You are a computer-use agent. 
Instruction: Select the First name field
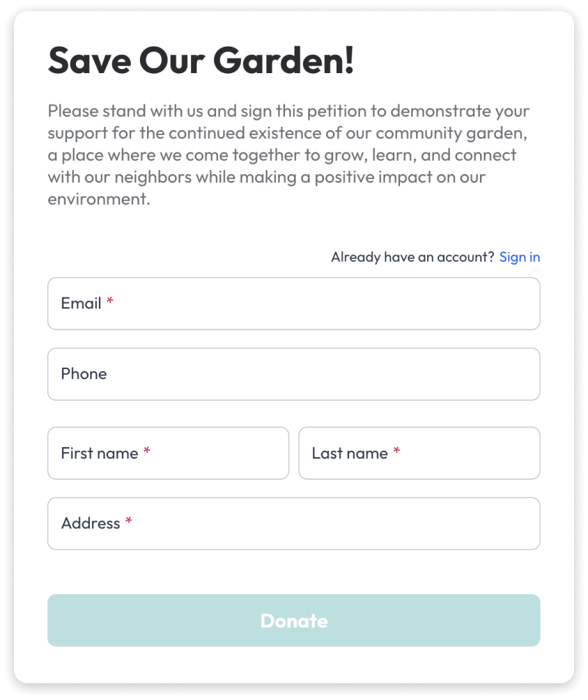[168, 453]
